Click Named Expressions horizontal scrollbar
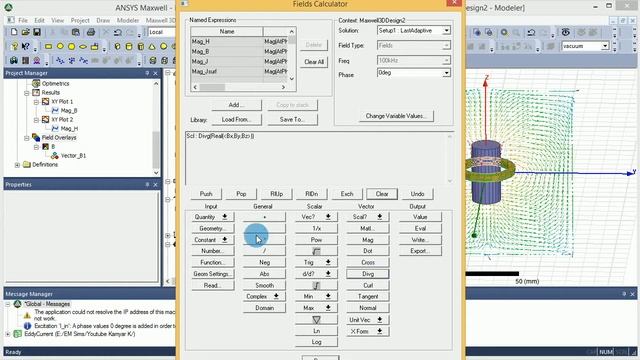The height and width of the screenshot is (360, 640). tap(239, 87)
